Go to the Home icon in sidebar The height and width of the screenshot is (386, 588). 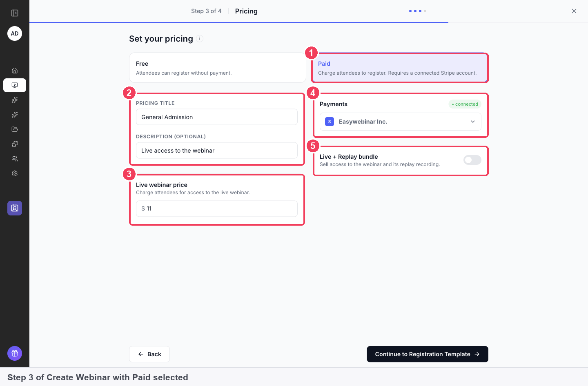tap(15, 71)
